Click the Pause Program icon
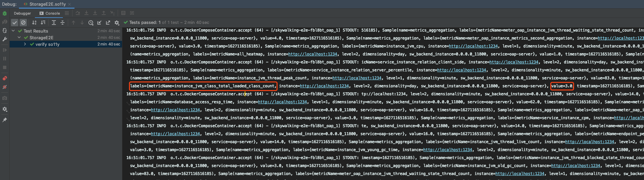The image size is (644, 180). (x=5, y=59)
